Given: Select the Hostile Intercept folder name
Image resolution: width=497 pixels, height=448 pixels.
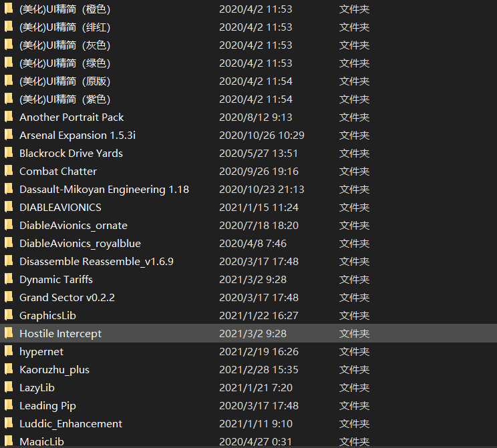Looking at the screenshot, I should tap(60, 333).
